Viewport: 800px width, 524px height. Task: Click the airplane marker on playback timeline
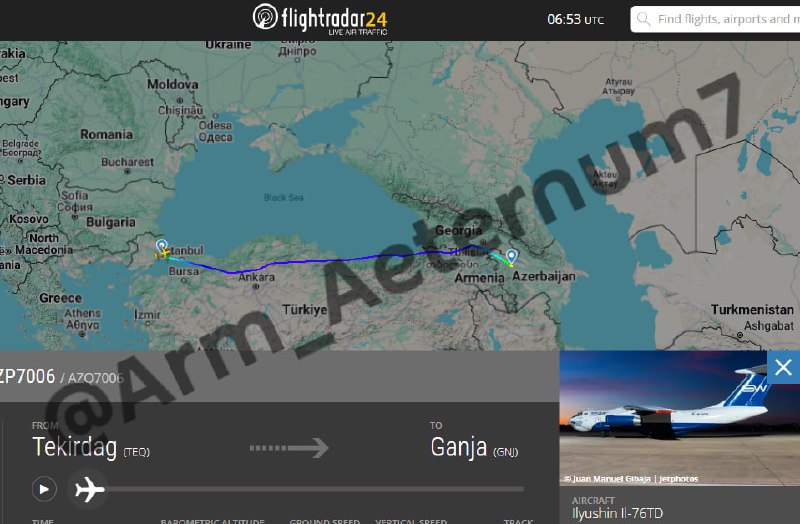(x=89, y=489)
